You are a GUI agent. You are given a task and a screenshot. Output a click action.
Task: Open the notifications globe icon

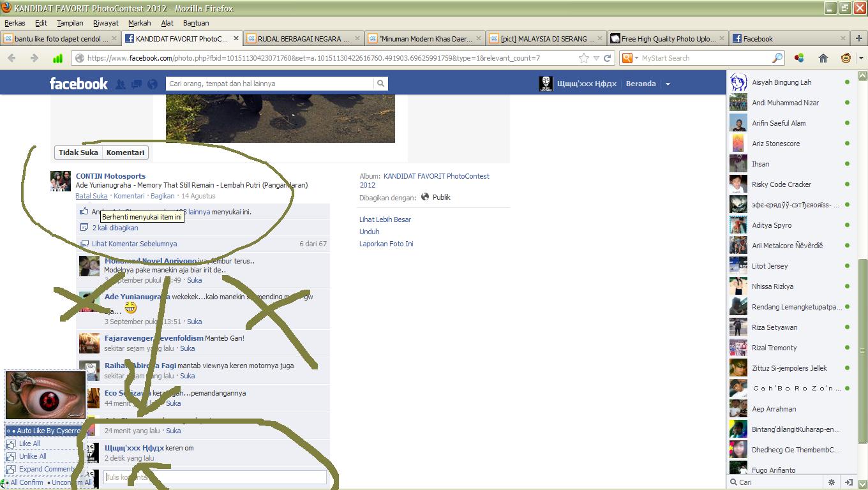pyautogui.click(x=152, y=84)
